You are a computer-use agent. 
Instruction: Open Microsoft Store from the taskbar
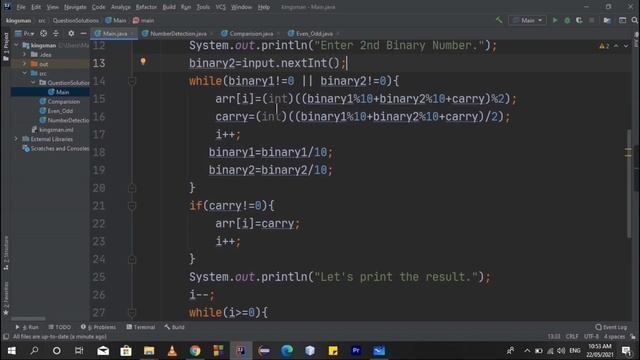pyautogui.click(x=126, y=351)
